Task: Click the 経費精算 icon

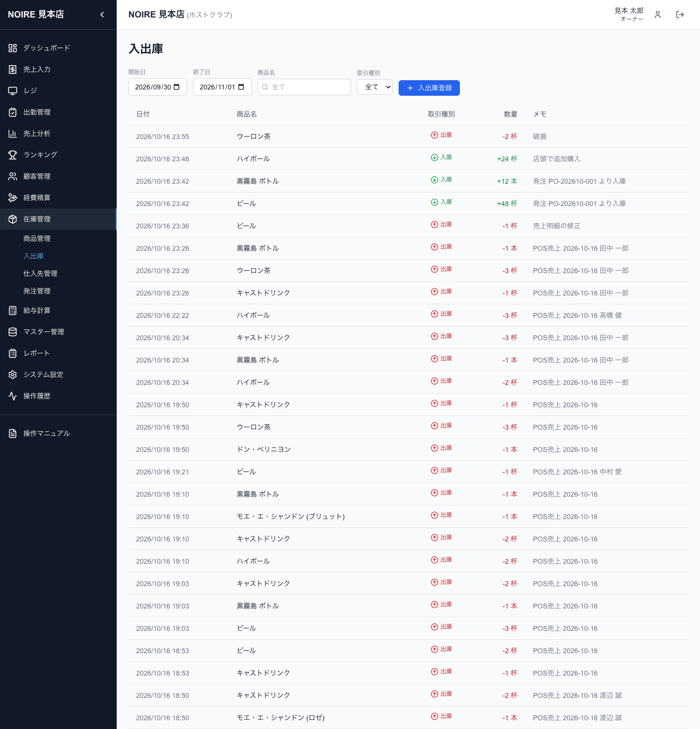Action: click(x=13, y=198)
